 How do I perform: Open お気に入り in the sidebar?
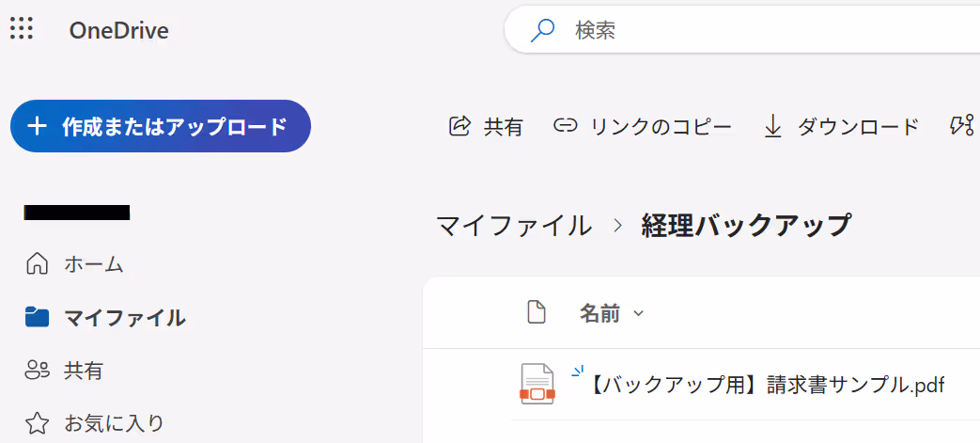(94, 423)
